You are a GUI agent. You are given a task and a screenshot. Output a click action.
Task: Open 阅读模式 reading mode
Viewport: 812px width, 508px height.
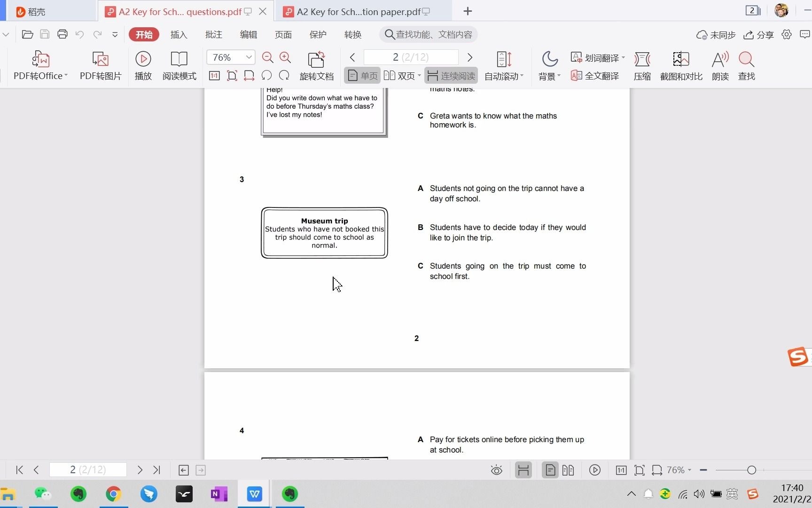179,59
